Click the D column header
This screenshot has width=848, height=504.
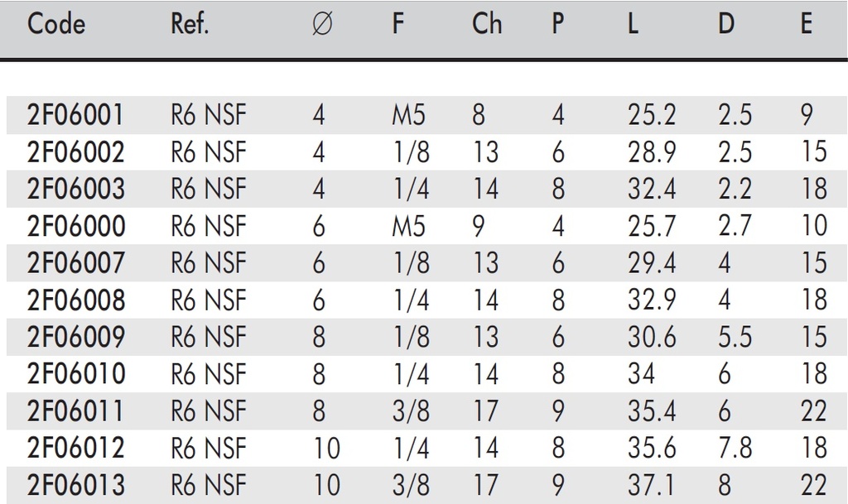(x=726, y=24)
